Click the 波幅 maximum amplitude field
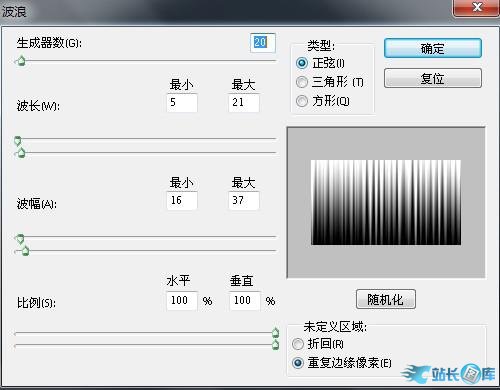500x390 pixels. tap(244, 200)
